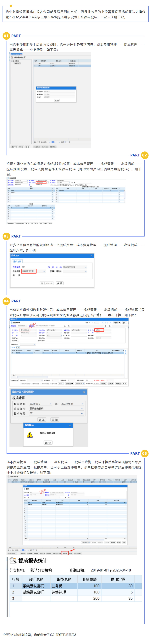Click the 计算 button in 提成计算 dialog

pyautogui.click(x=42, y=420)
